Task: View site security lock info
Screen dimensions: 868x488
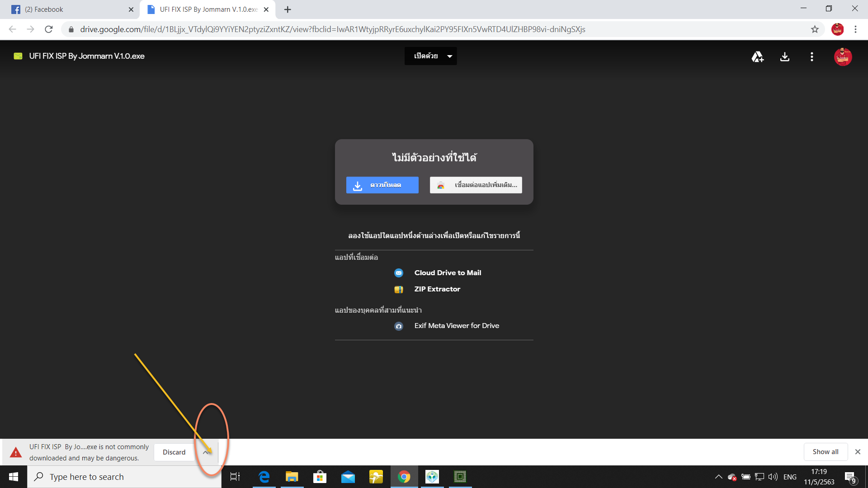Action: click(71, 29)
